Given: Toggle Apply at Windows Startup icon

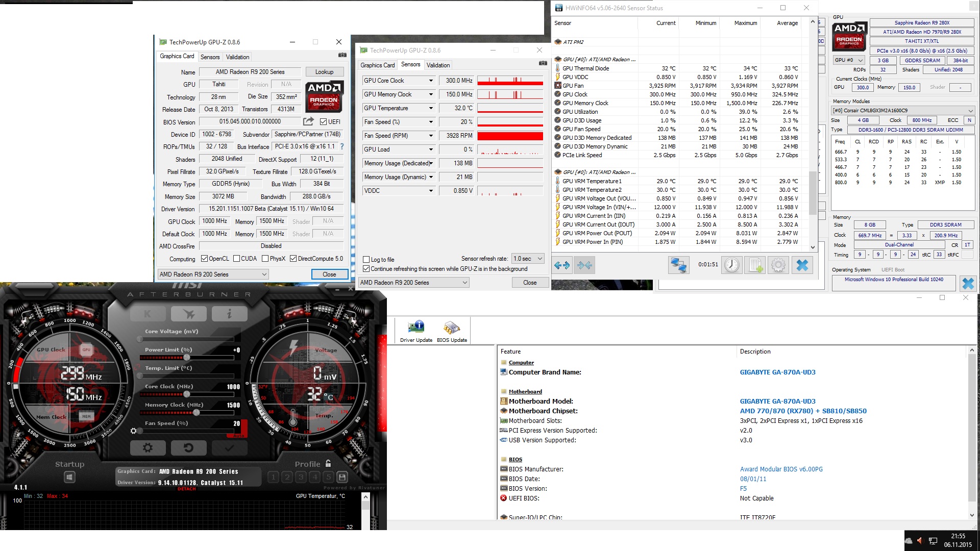Looking at the screenshot, I should pos(70,477).
